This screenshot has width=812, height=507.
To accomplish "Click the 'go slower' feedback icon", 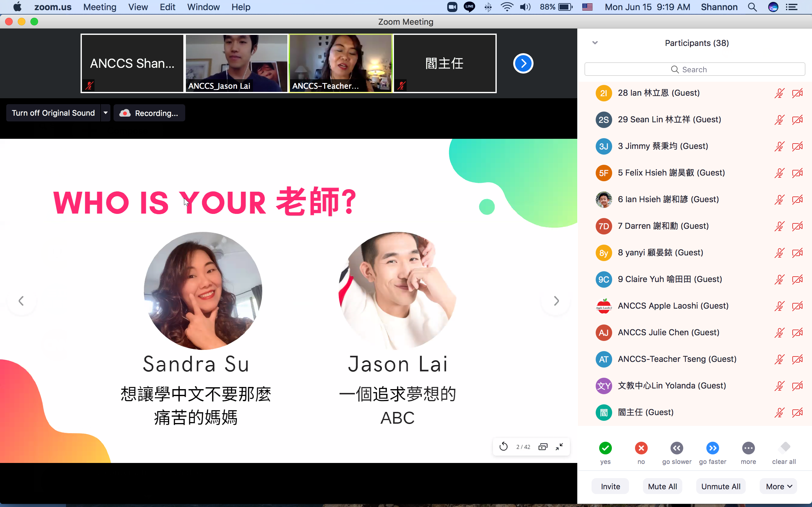I will coord(677,448).
